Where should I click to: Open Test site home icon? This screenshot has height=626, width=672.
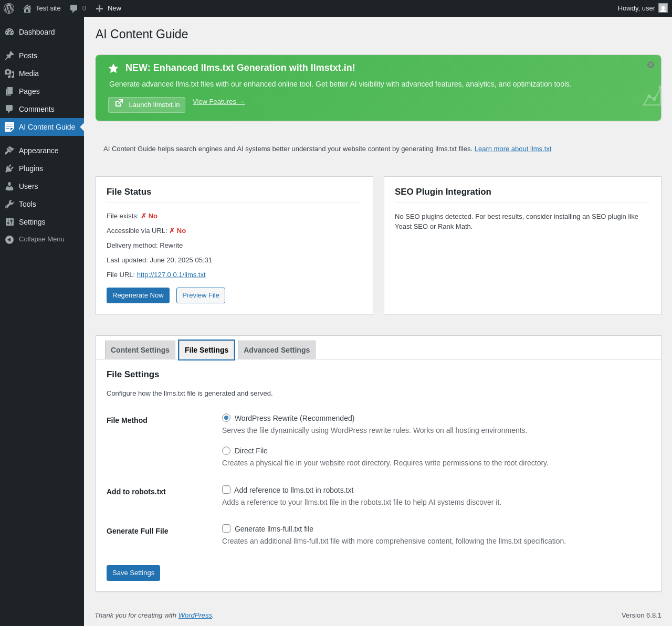click(x=27, y=8)
